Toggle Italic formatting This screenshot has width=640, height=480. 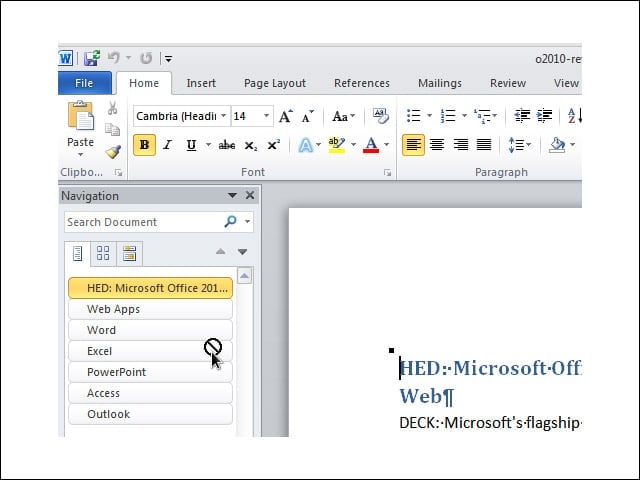[x=167, y=145]
